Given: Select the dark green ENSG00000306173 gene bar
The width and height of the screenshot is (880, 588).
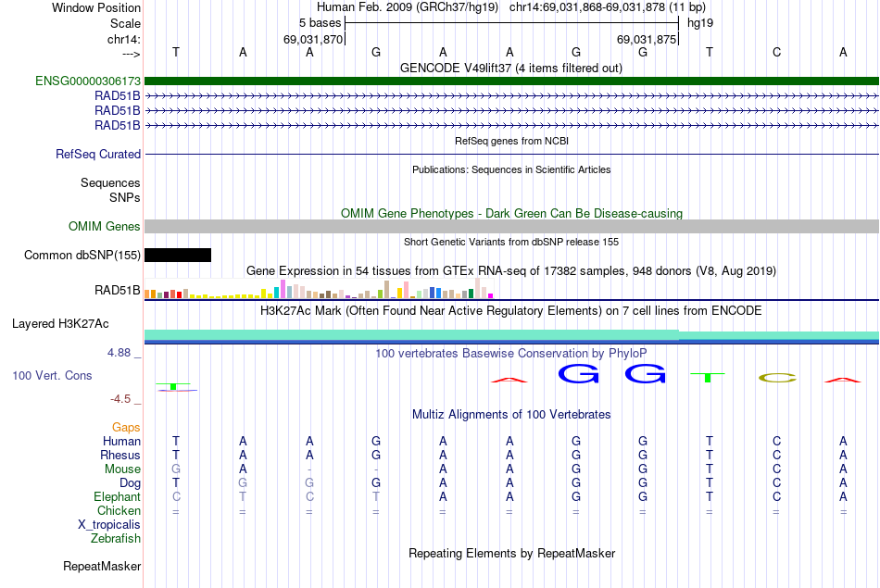Looking at the screenshot, I should pos(511,81).
